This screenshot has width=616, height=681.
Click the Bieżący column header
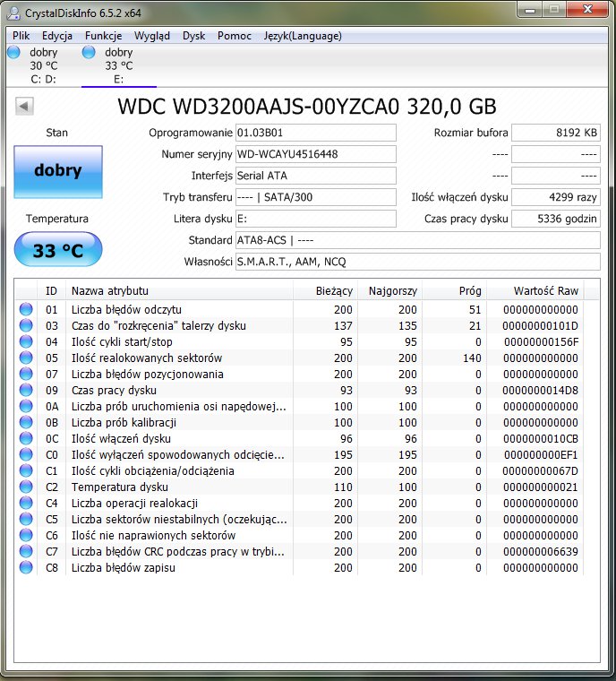tap(325, 290)
